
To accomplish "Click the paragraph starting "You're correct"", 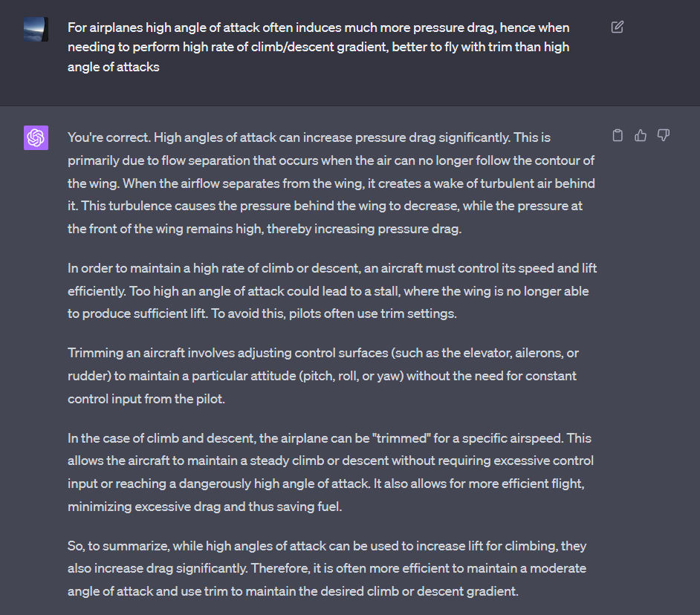I will point(331,183).
